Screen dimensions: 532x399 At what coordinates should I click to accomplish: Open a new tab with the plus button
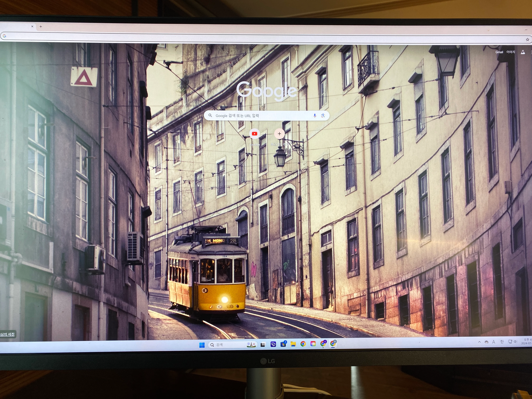[x=41, y=27]
